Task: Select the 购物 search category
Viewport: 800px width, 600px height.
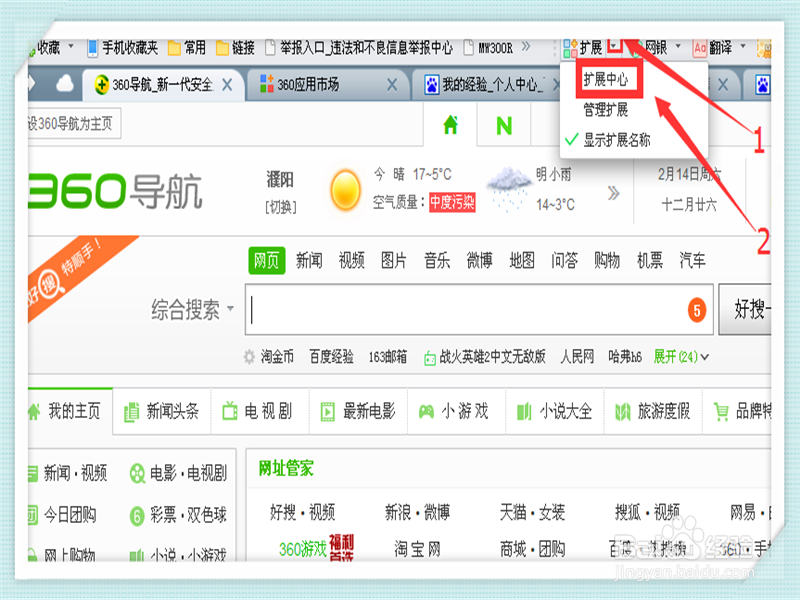Action: point(607,261)
